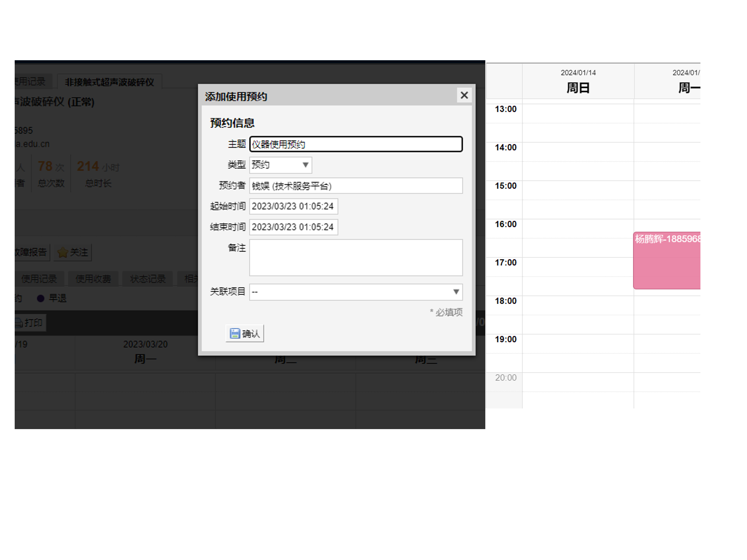Click the 78 次 总次数 statistic

51,174
